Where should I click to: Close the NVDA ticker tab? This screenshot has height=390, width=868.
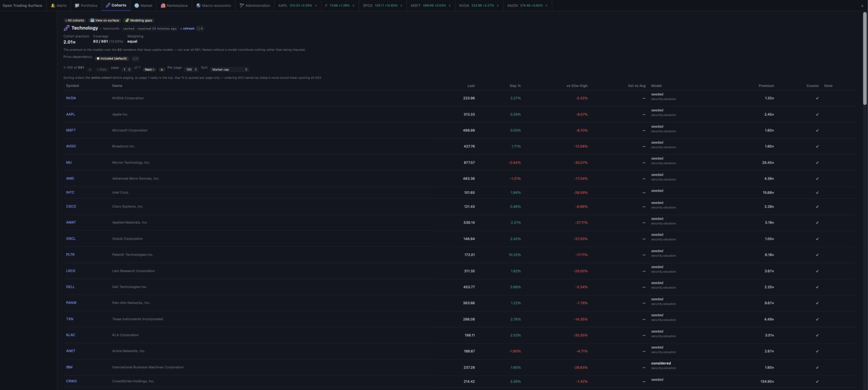point(498,6)
